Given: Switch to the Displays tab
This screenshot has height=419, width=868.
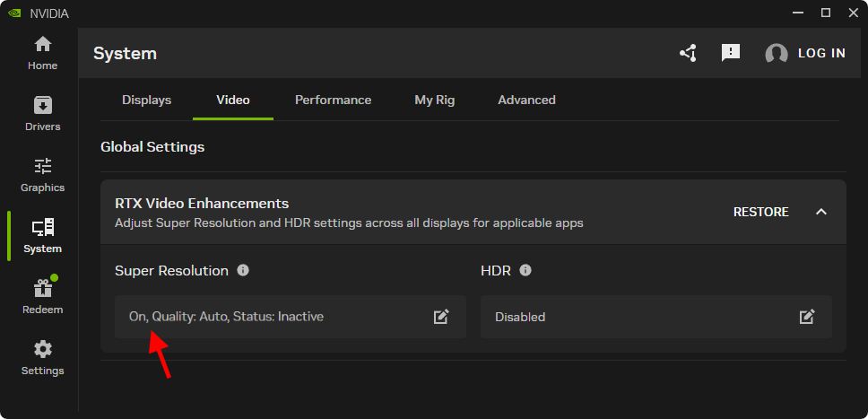Looking at the screenshot, I should 147,100.
